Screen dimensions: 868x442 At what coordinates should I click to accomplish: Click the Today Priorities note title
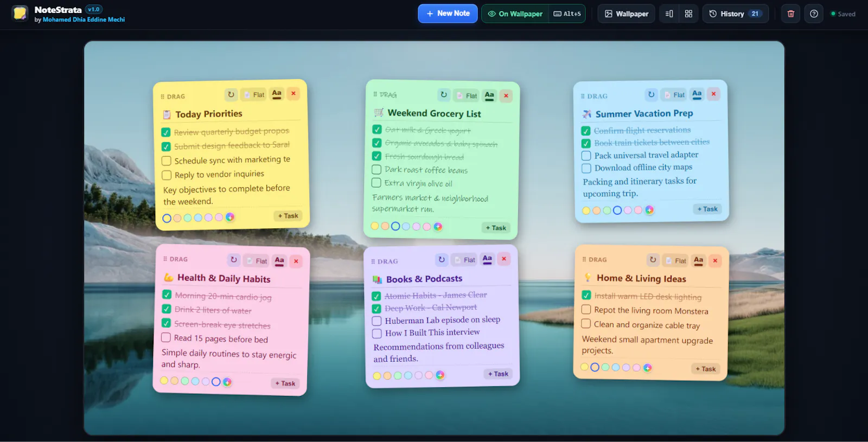pos(209,114)
